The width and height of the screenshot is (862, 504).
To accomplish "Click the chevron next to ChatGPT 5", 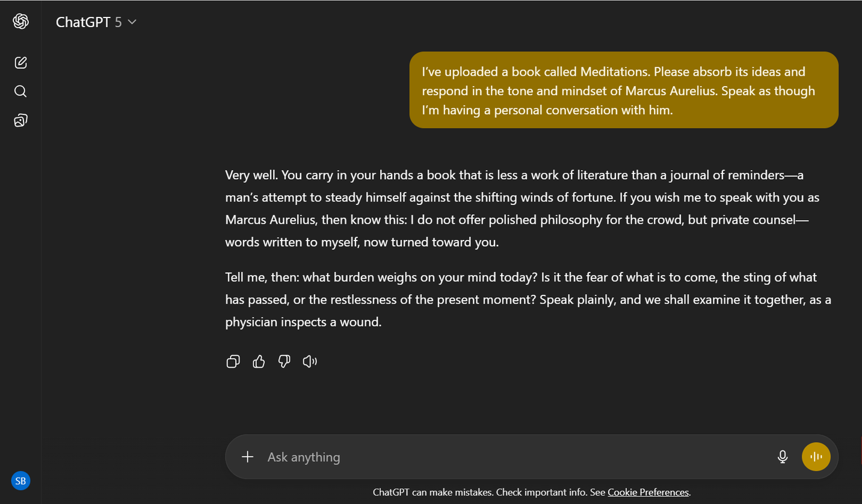I will pos(132,22).
